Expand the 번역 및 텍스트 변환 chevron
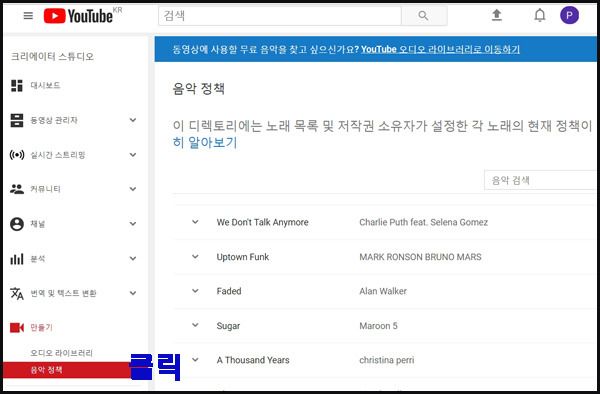This screenshot has height=394, width=600. [x=133, y=293]
